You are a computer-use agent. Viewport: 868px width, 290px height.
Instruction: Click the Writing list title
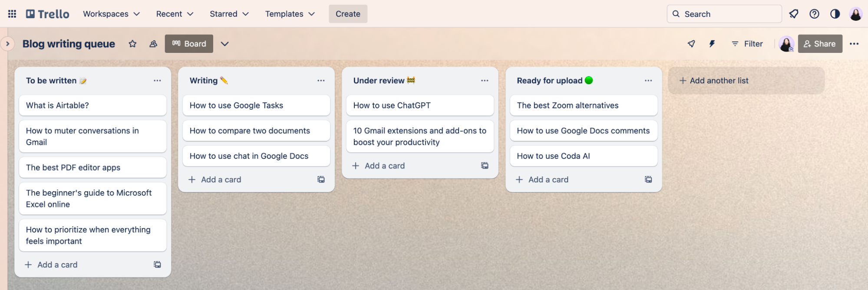[x=208, y=81]
